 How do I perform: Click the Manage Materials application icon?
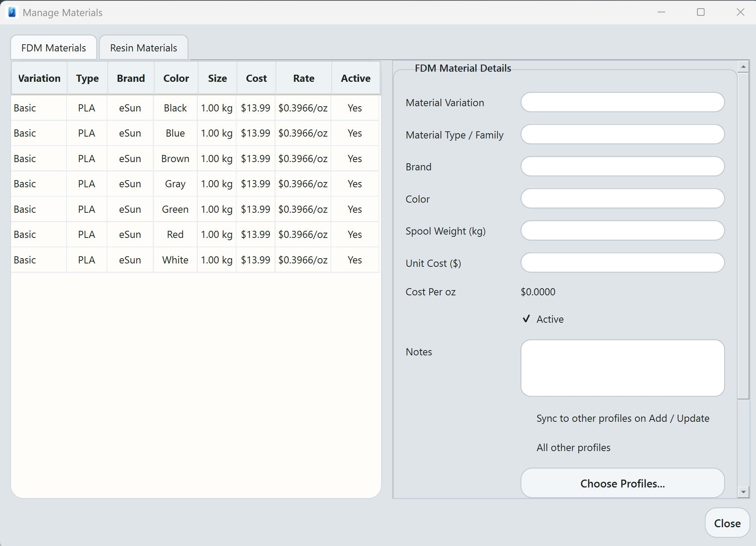[12, 12]
